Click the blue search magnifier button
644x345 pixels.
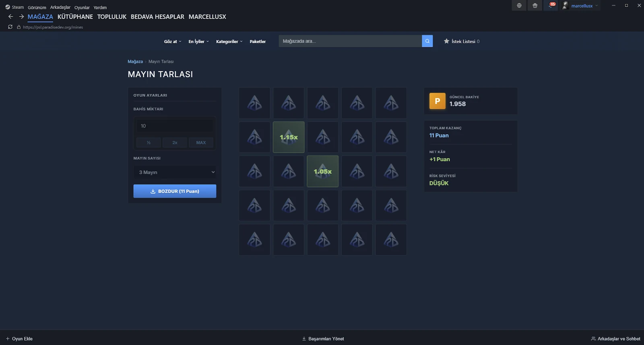(427, 41)
